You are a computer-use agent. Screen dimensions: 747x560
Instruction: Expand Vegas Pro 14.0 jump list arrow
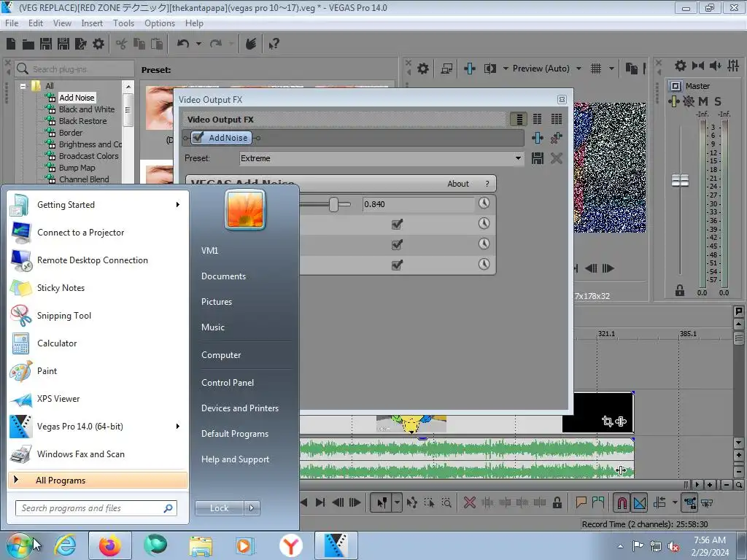pyautogui.click(x=178, y=426)
